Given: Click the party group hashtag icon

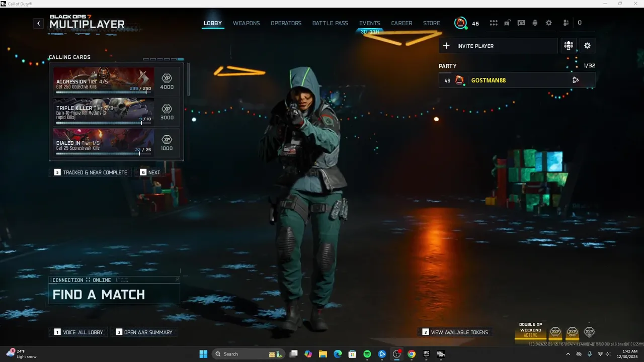Looking at the screenshot, I should (569, 46).
